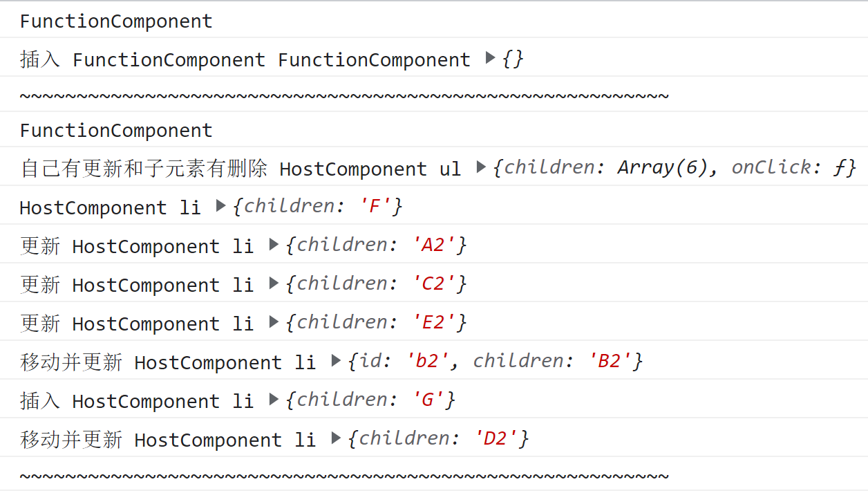Screen dimensions: 868x493
Task: Expand the ul props object with Array(6)
Action: [482, 167]
